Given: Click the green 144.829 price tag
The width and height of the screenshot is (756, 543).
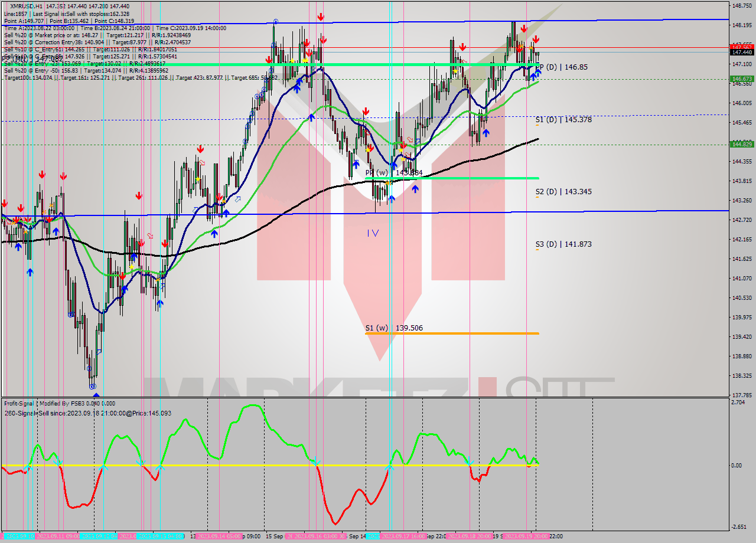Looking at the screenshot, I should tap(742, 144).
